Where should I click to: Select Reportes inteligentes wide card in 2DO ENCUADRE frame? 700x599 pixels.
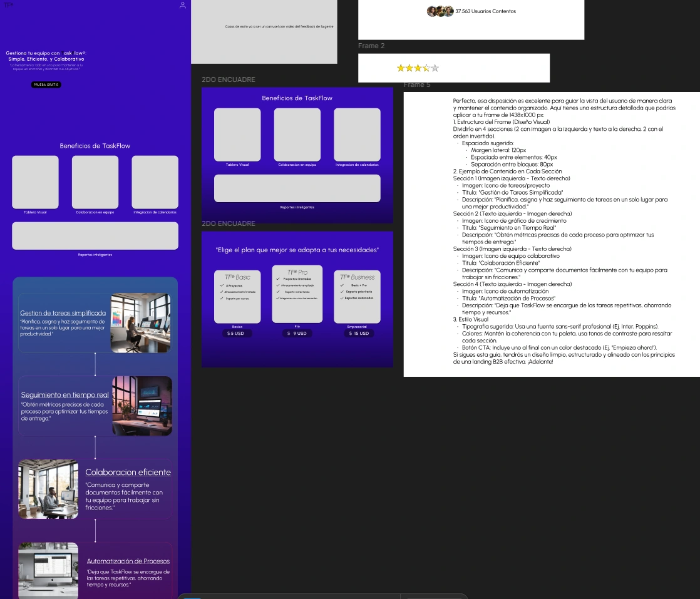click(x=297, y=188)
